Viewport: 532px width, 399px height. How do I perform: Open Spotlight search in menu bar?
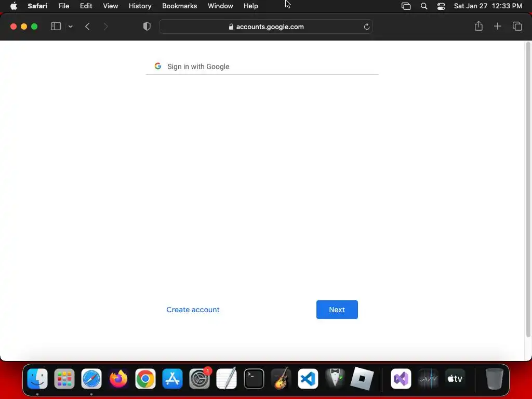click(424, 6)
